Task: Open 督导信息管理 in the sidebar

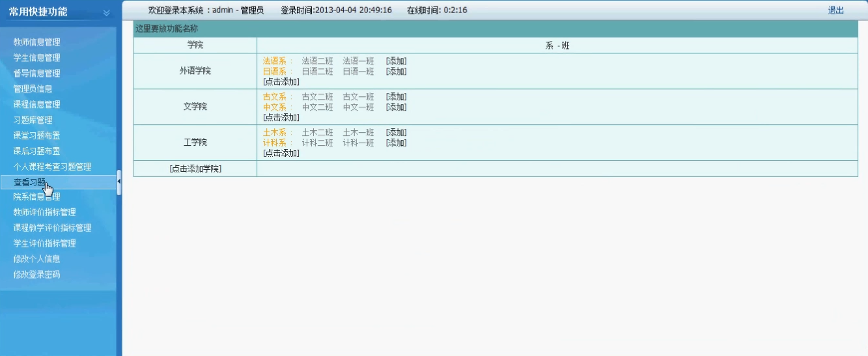Action: (37, 74)
